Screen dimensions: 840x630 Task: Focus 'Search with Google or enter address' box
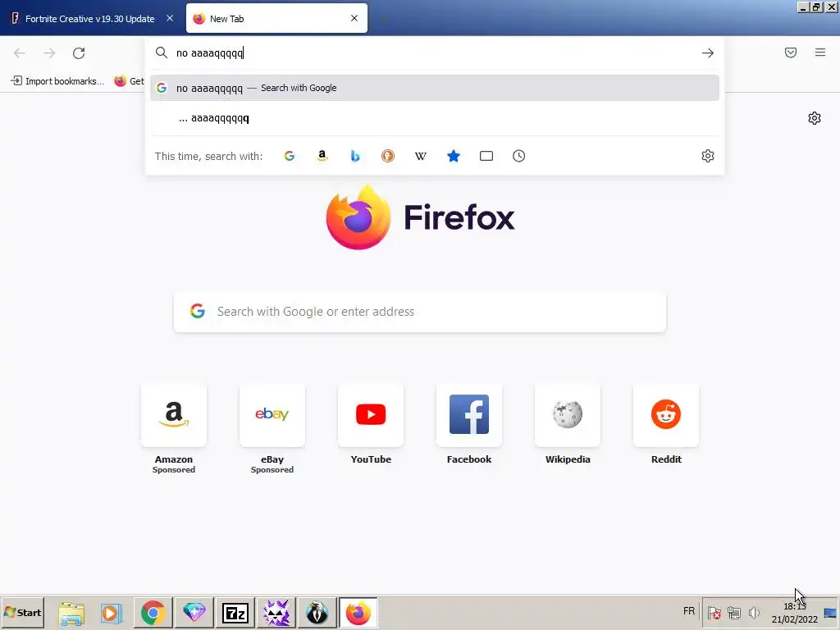pos(420,312)
